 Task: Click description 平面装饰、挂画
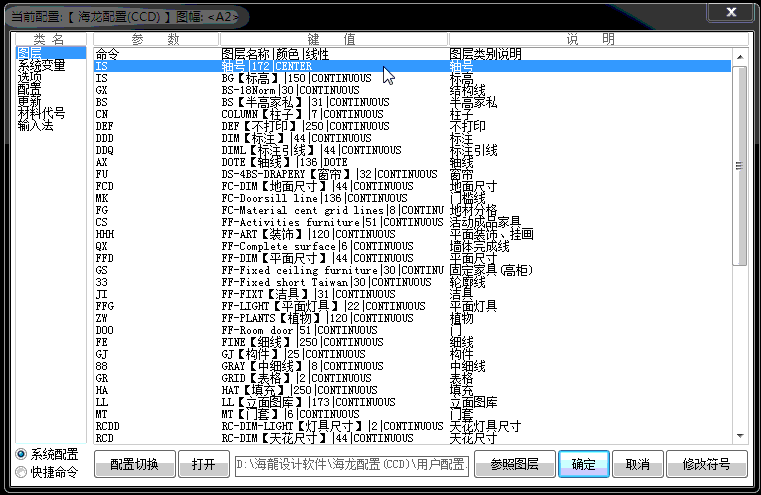[492, 234]
